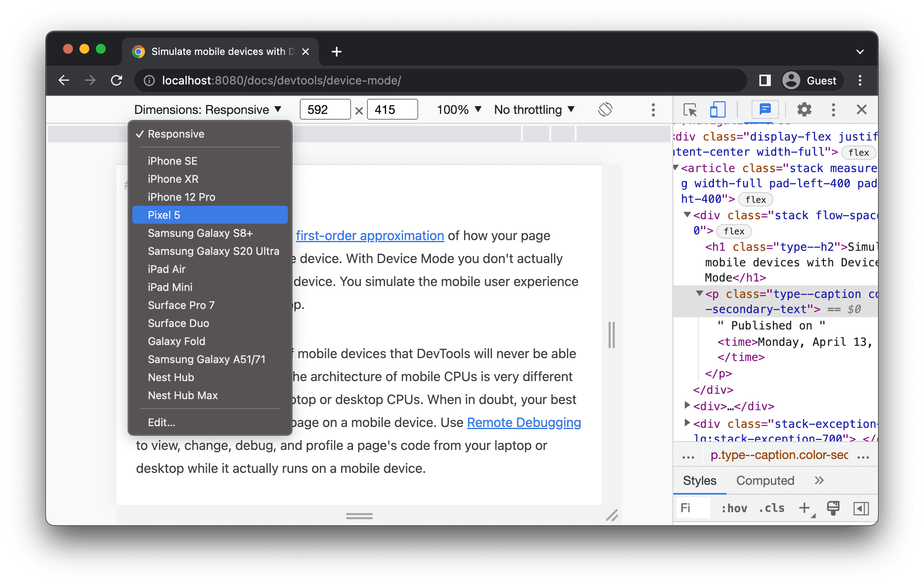Screen dimensions: 924x586
Task: Toggle the device toolbar more options
Action: (652, 110)
